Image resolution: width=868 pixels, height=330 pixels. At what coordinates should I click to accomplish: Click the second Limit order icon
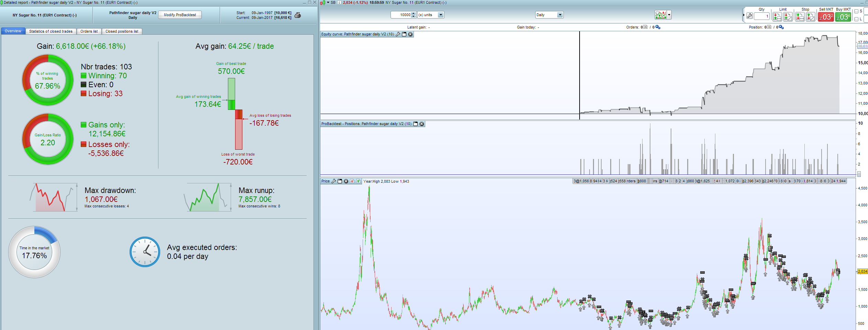click(788, 16)
